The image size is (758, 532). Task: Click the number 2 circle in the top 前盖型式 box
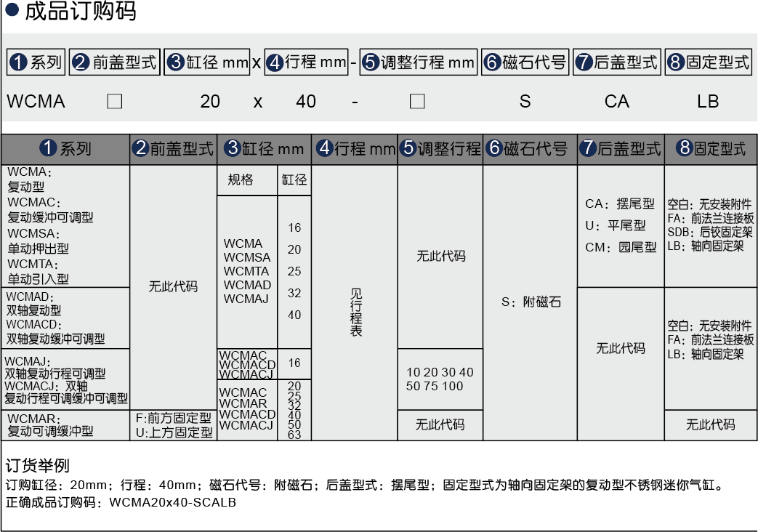coord(81,63)
